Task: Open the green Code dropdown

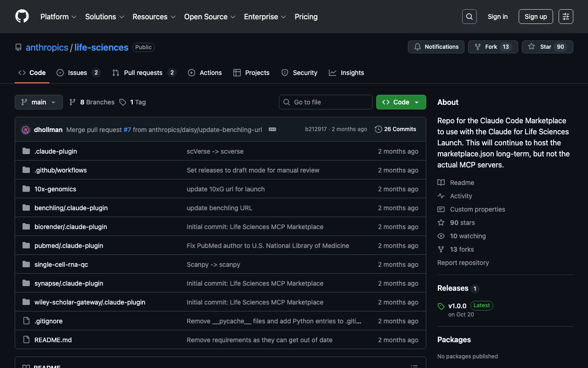Action: [x=401, y=102]
